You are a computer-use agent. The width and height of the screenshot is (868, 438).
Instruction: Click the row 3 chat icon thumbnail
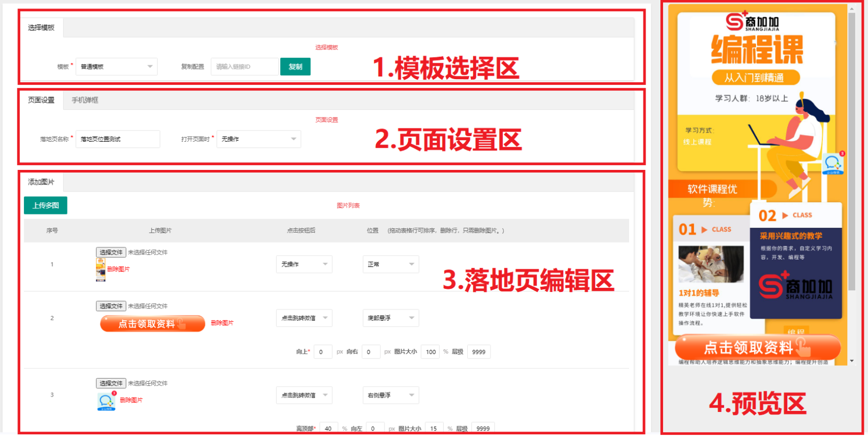107,401
